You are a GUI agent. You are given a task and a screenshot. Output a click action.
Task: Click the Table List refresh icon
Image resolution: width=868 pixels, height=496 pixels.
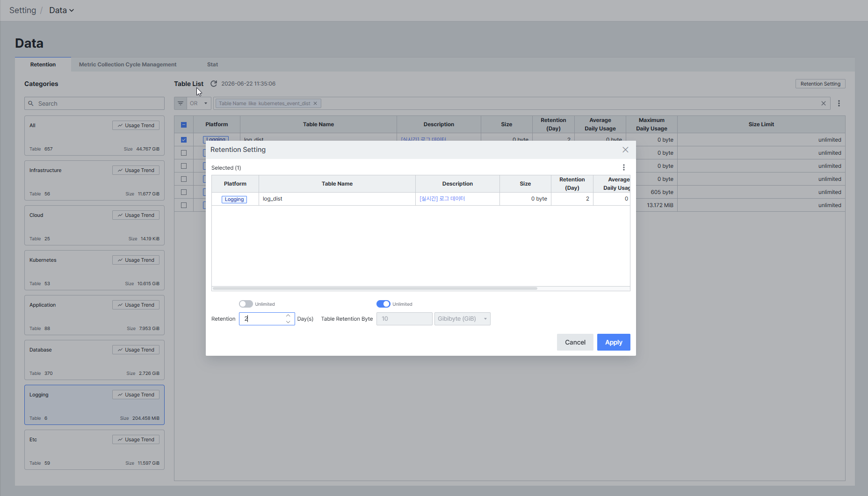point(214,84)
